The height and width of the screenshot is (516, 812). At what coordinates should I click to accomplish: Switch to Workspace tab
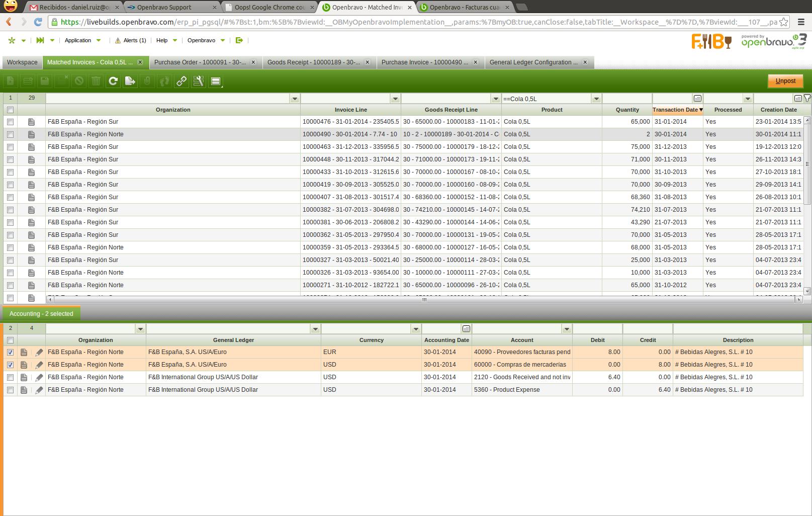pos(22,62)
